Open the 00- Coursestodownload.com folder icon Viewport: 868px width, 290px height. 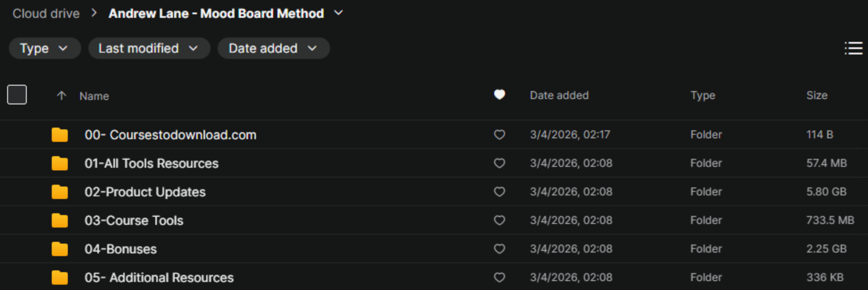60,135
